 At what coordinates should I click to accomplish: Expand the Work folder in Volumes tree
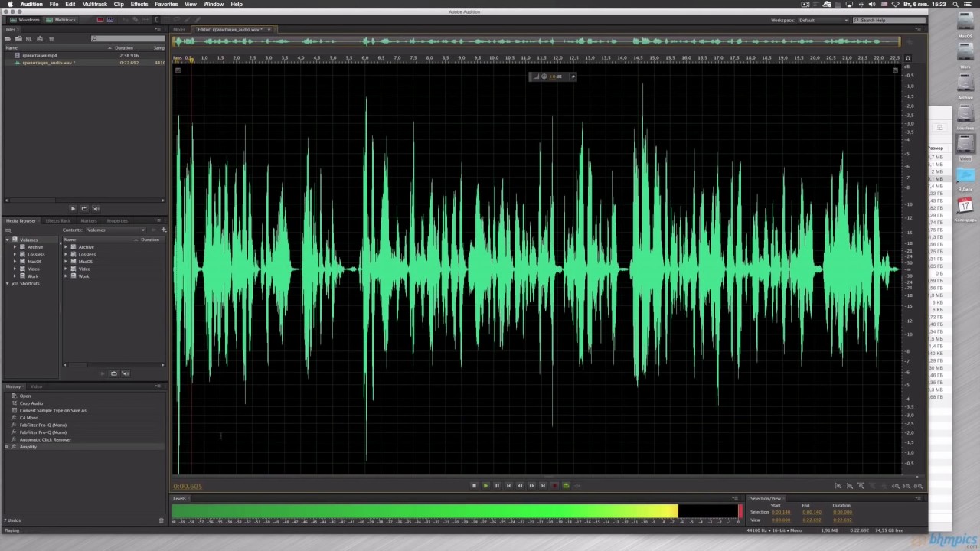tap(15, 276)
